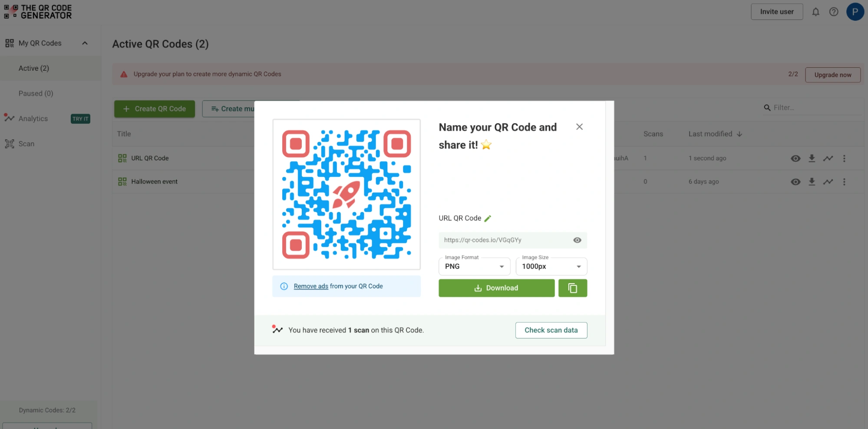Viewport: 868px width, 429px height.
Task: Open analytics graph icon for URL QR Code row
Action: [x=828, y=158]
